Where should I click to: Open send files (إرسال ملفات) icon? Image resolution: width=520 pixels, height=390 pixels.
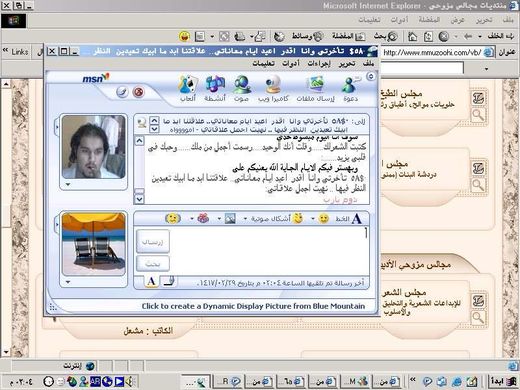(315, 89)
